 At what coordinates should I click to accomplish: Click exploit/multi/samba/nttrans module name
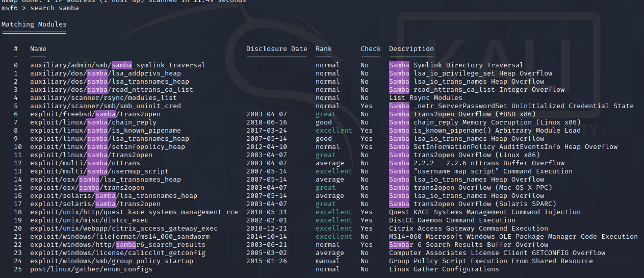(x=85, y=163)
